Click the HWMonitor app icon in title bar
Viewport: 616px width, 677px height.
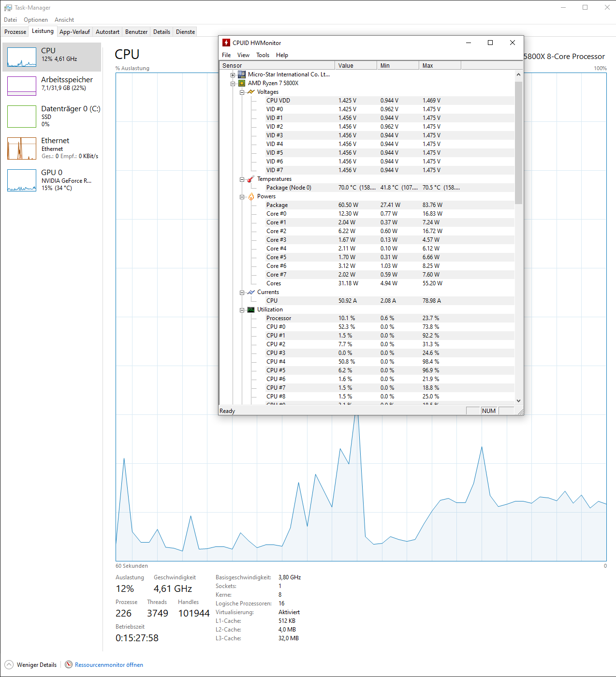pyautogui.click(x=226, y=43)
